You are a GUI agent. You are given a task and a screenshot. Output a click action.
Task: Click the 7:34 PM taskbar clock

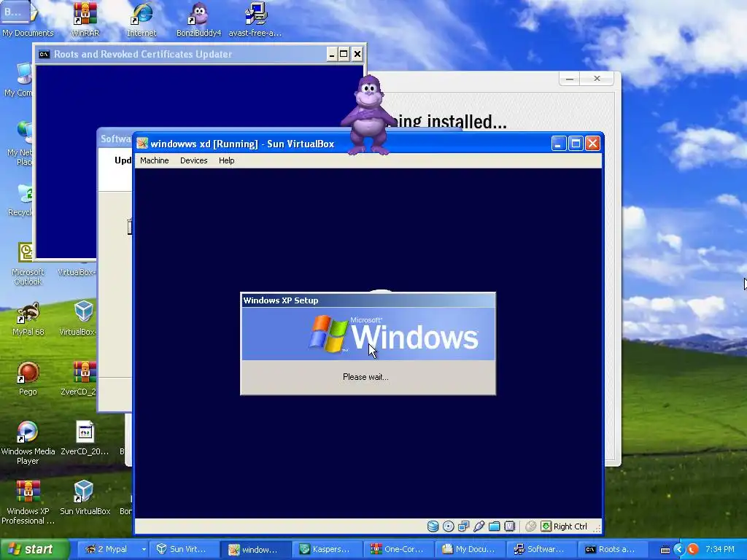click(x=720, y=550)
